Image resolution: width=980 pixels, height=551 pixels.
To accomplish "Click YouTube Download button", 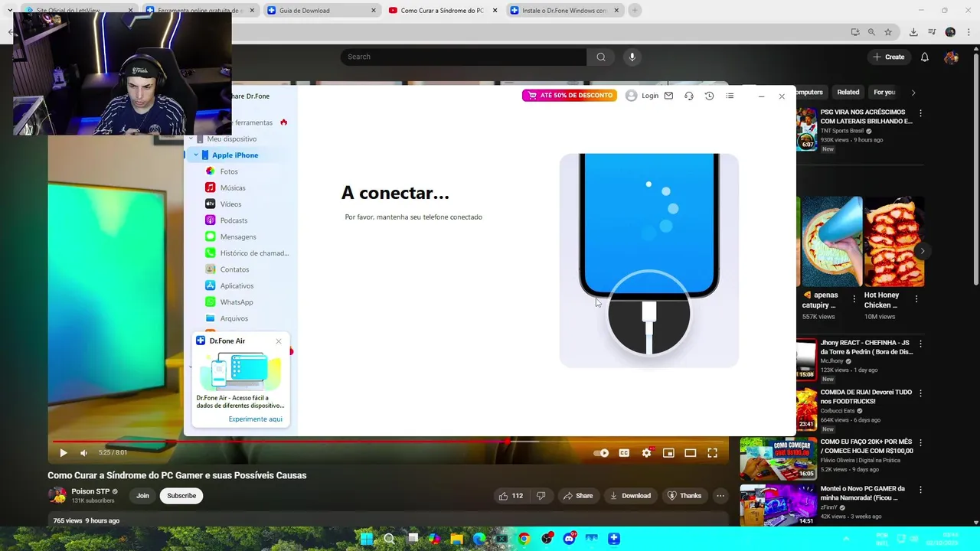I will point(630,496).
